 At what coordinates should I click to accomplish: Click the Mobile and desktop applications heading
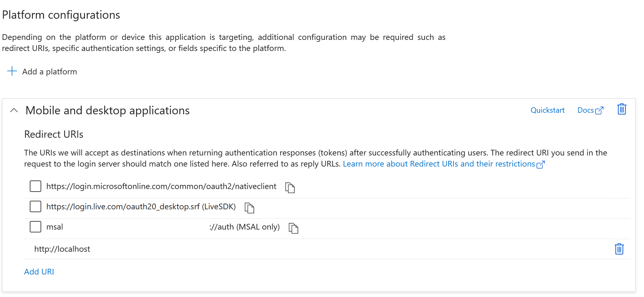(107, 111)
